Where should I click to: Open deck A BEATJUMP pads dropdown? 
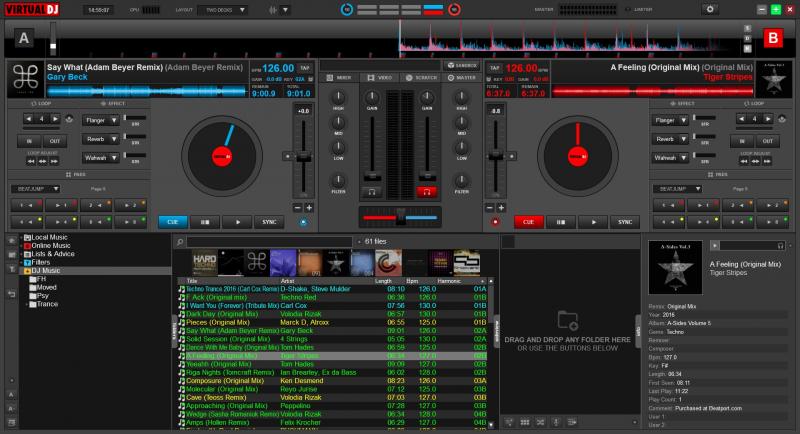pyautogui.click(x=36, y=189)
